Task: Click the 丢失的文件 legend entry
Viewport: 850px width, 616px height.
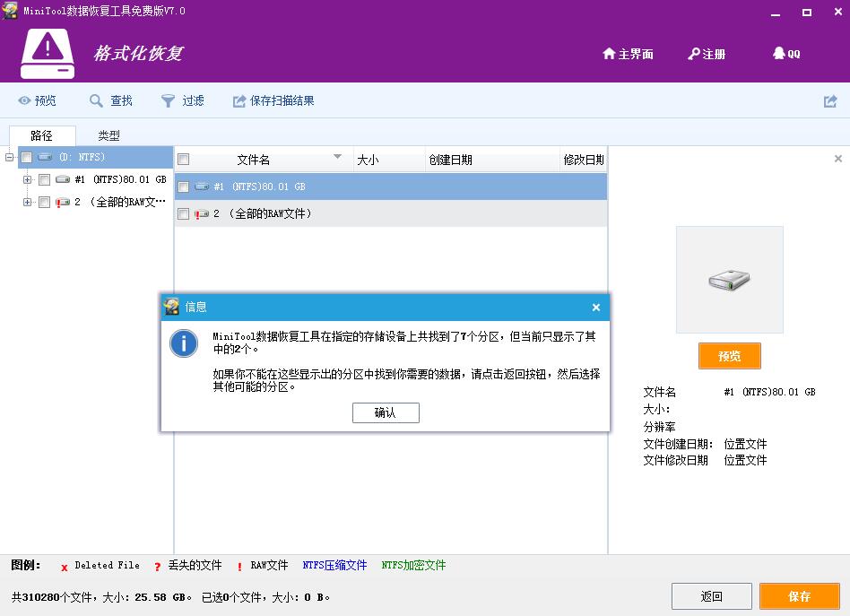Action: point(188,566)
